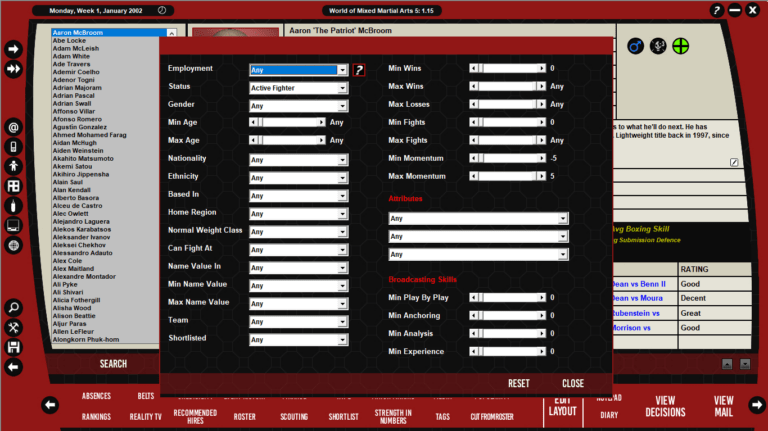Open the Status dropdown showing Active Fighter

(x=298, y=88)
